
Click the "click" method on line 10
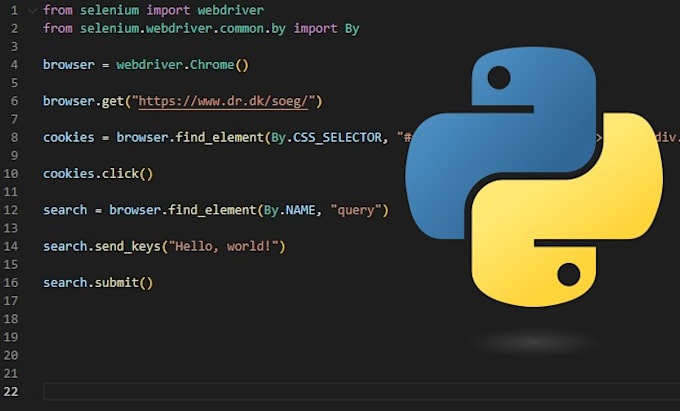pyautogui.click(x=120, y=174)
